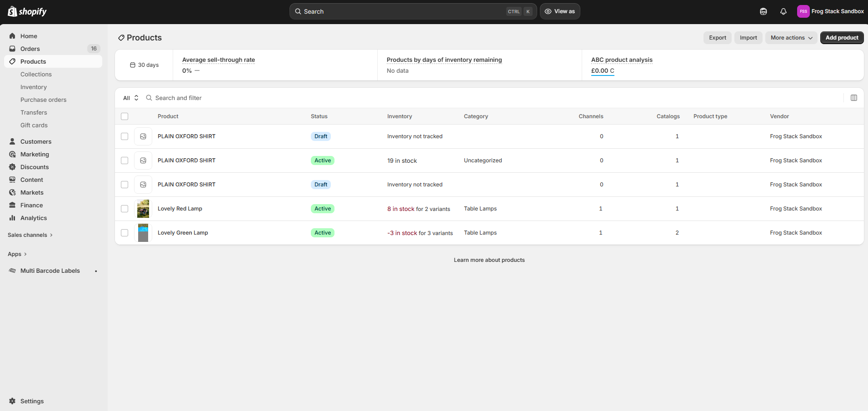
Task: Click the tag icon beside Products title
Action: (x=121, y=38)
